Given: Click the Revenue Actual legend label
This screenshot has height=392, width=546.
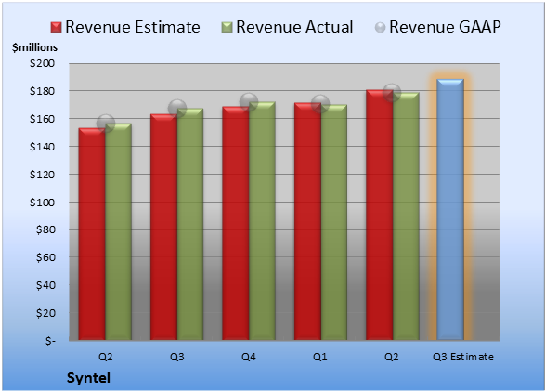Looking at the screenshot, I should 294,27.
